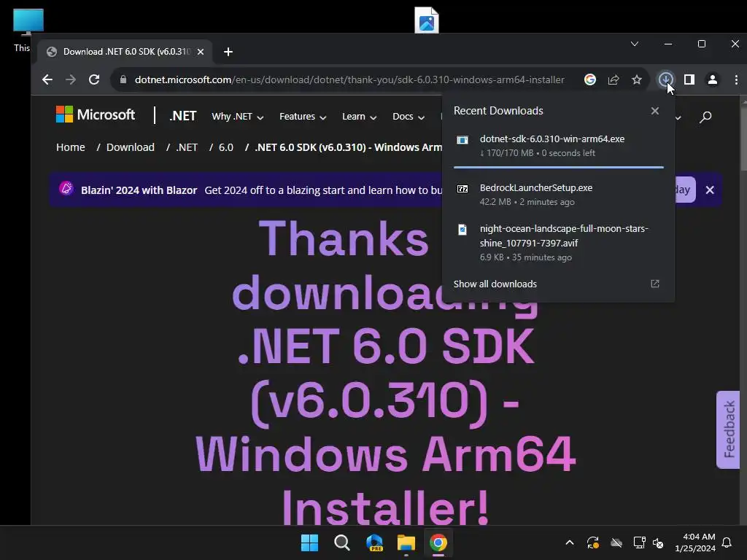Open Chrome three-dot menu

click(736, 79)
